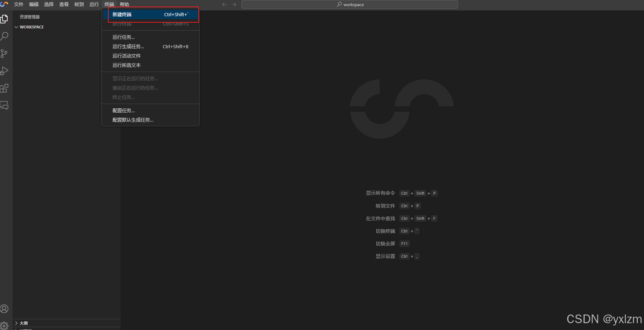Open the Run and Debug view

pos(4,71)
